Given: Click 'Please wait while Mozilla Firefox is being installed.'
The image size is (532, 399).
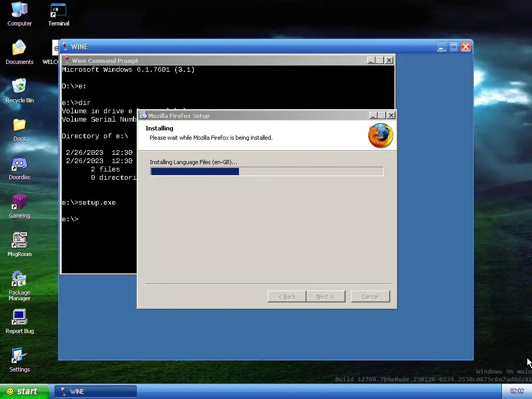Looking at the screenshot, I should (x=211, y=138).
